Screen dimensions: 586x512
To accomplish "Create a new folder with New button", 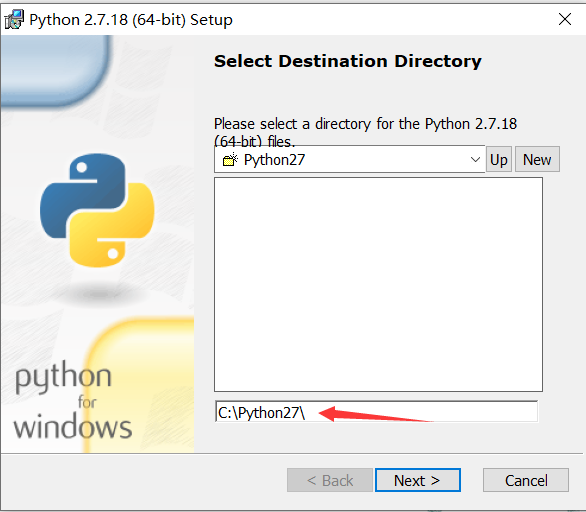I will pos(537,160).
